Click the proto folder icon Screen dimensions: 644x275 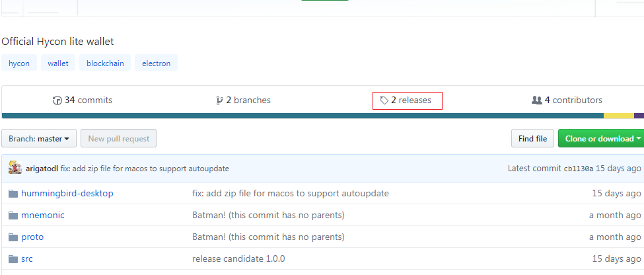13,237
